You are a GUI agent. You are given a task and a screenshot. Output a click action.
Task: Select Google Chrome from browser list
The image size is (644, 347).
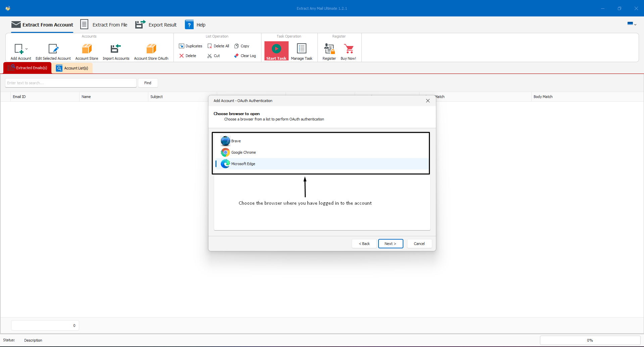[243, 152]
